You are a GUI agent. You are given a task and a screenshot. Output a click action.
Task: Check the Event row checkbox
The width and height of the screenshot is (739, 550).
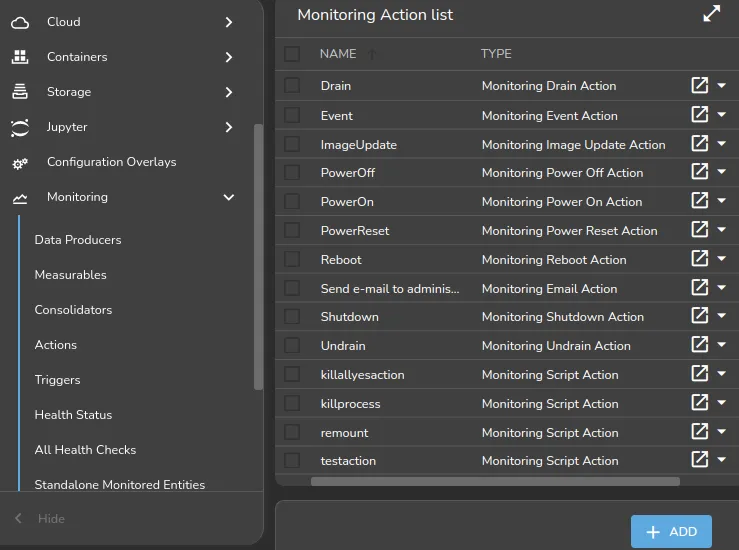[292, 115]
